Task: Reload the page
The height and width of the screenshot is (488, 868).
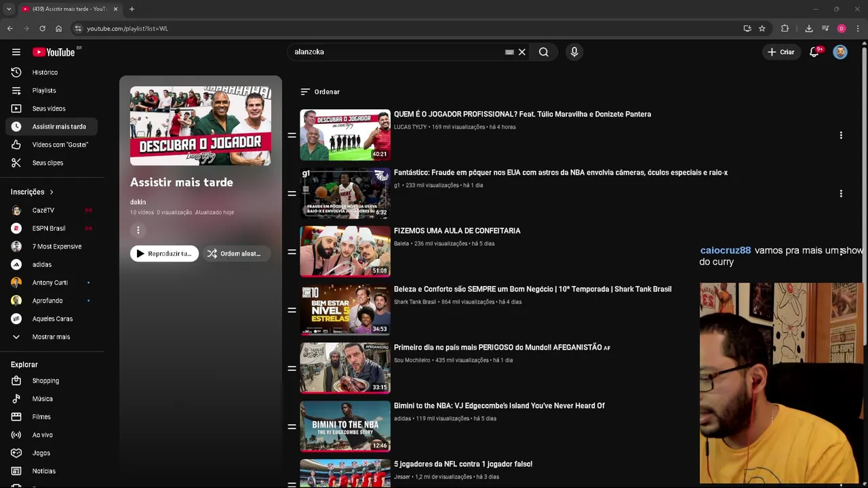Action: [42, 28]
